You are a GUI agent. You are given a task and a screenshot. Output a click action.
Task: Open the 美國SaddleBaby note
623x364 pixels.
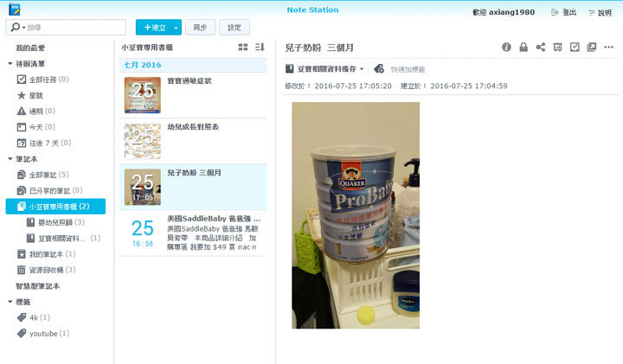(x=193, y=233)
